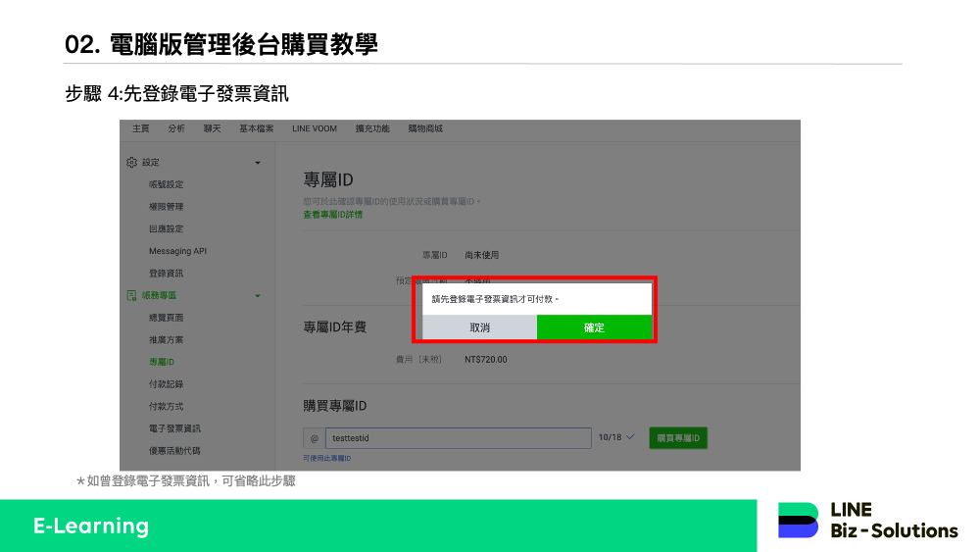The height and width of the screenshot is (552, 980).
Task: Select 付款方式 in the sidebar
Action: click(x=166, y=406)
